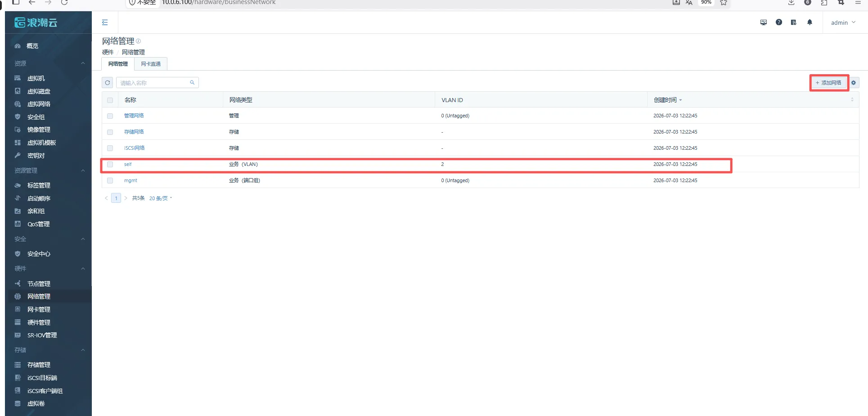The height and width of the screenshot is (416, 868).
Task: Toggle the select-all checkbox in table header
Action: 110,100
